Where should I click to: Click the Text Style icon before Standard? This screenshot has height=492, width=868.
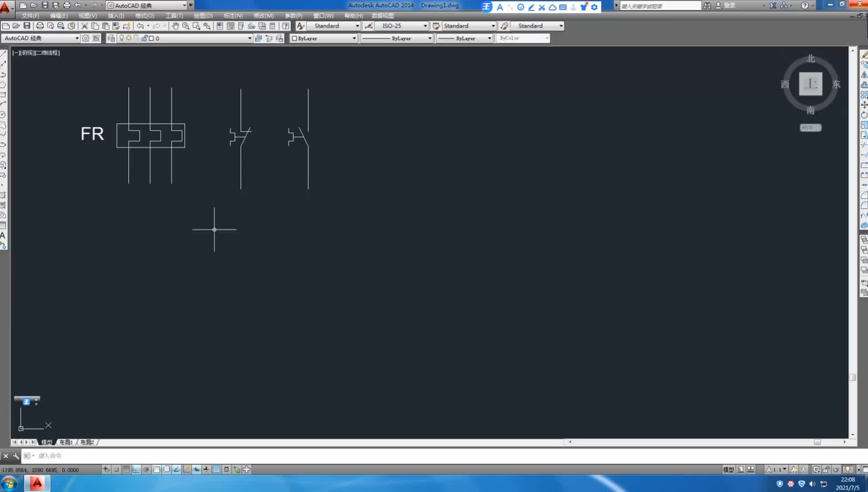pyautogui.click(x=301, y=26)
